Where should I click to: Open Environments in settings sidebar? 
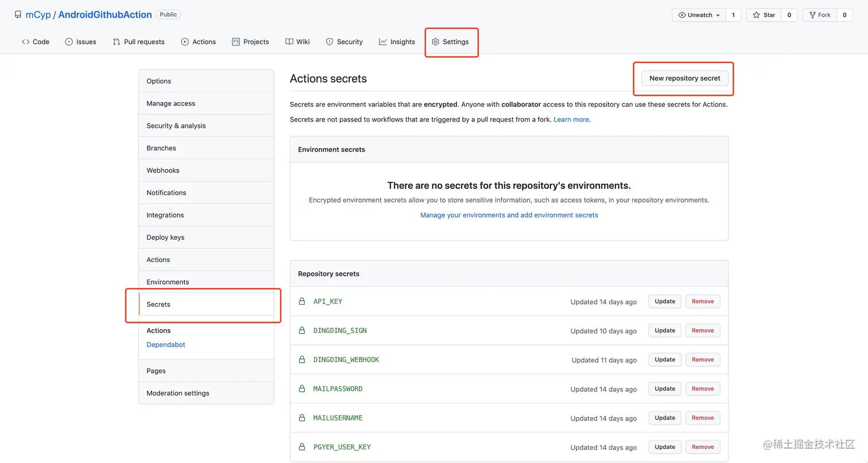coord(206,282)
